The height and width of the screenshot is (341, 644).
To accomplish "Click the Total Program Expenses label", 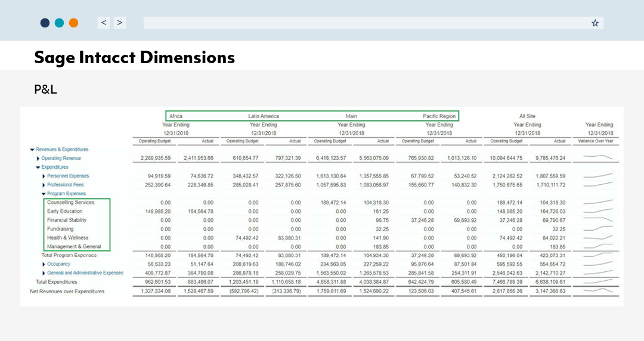I will click(x=69, y=255).
